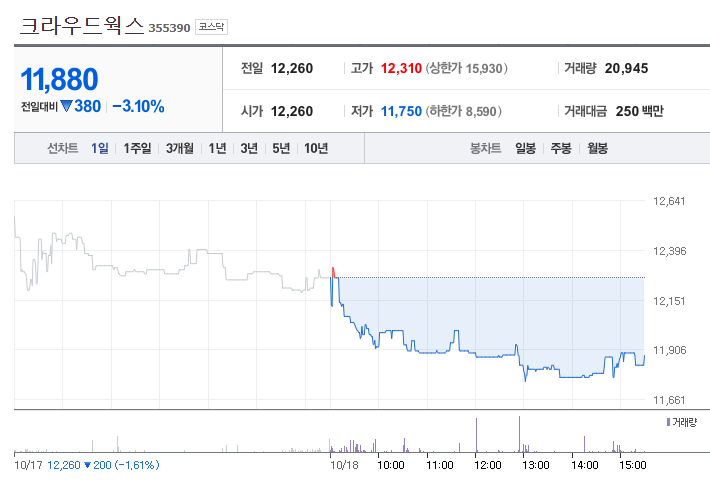
Task: Click the 코스닥 market badge
Action: tap(211, 27)
